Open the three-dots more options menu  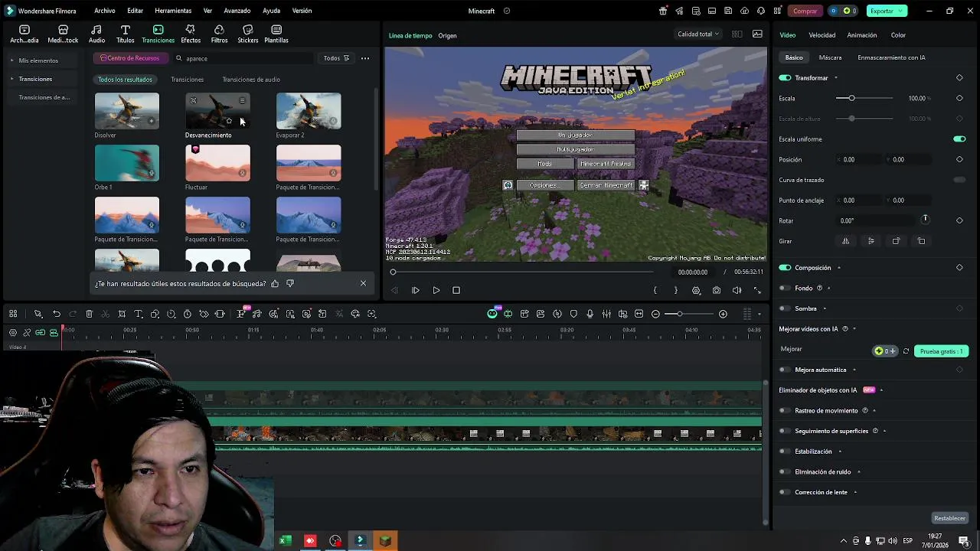[365, 58]
